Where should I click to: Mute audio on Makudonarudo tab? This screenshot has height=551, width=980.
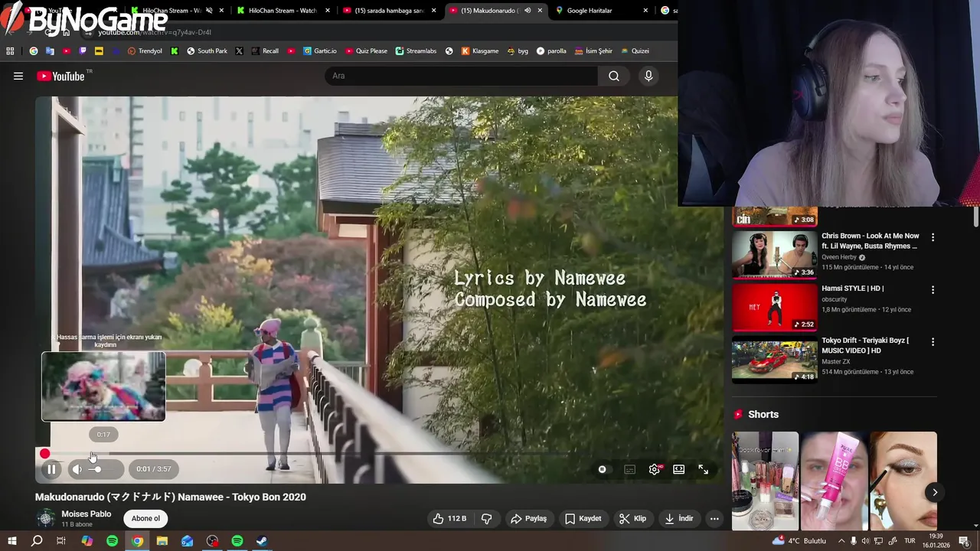click(527, 11)
